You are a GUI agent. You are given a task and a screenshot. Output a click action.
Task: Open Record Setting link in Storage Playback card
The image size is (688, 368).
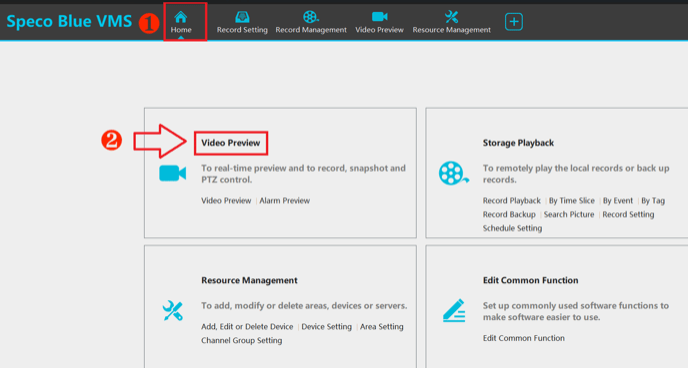(x=628, y=214)
